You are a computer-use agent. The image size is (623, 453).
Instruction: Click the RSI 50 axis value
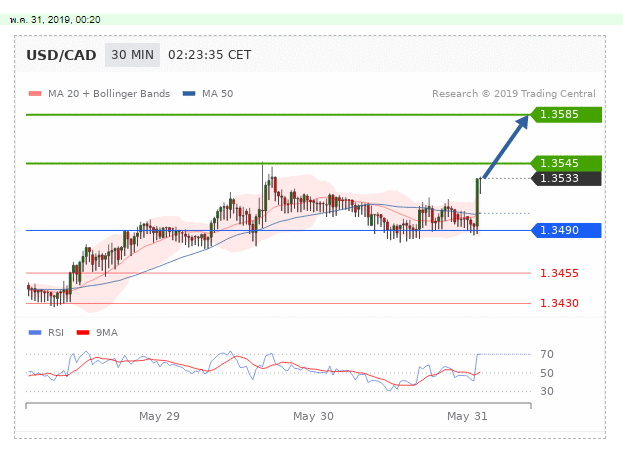point(547,373)
